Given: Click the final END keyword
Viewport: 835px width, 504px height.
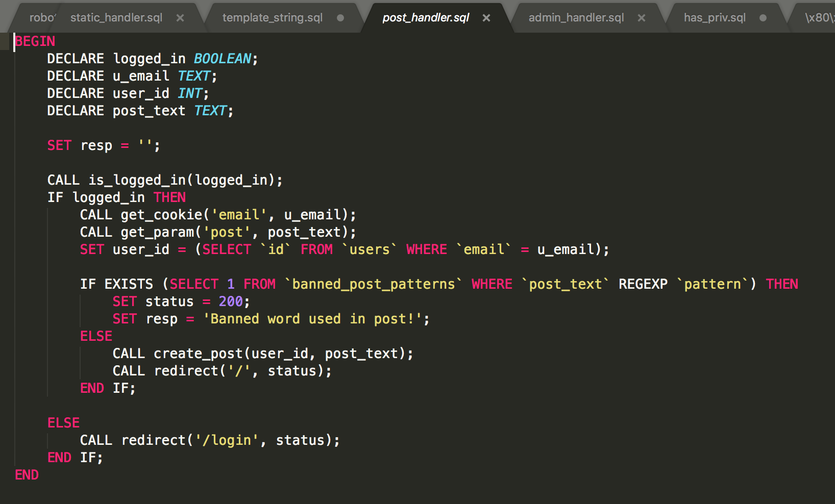Looking at the screenshot, I should click(x=27, y=475).
